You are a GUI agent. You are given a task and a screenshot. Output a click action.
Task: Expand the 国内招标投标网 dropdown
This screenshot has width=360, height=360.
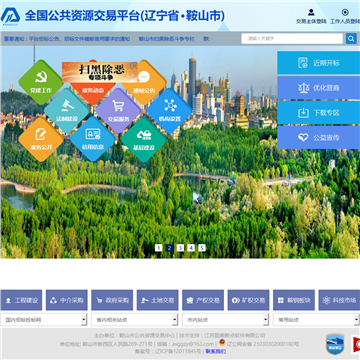(x=44, y=320)
